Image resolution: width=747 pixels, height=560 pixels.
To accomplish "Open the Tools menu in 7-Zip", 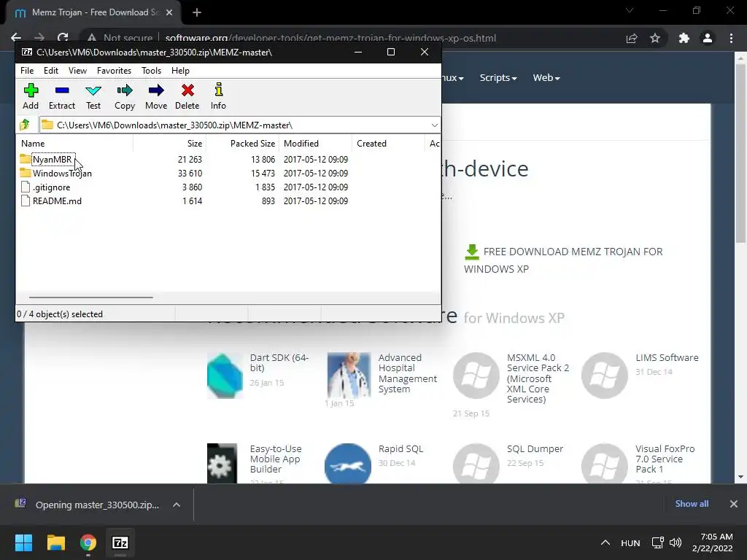I will tap(152, 71).
